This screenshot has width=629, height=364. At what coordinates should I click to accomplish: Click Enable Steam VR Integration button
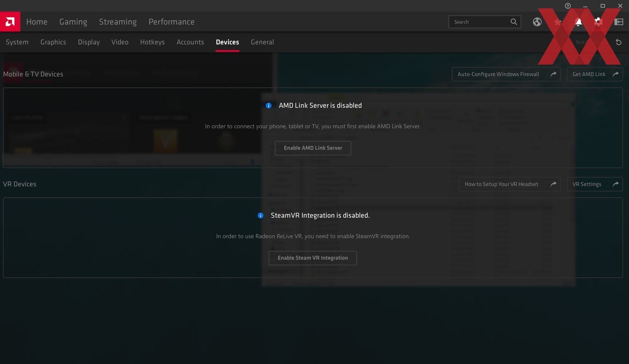tap(313, 258)
